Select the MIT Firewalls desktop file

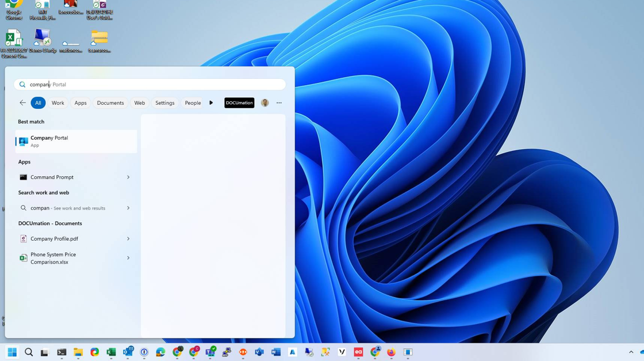point(43,10)
